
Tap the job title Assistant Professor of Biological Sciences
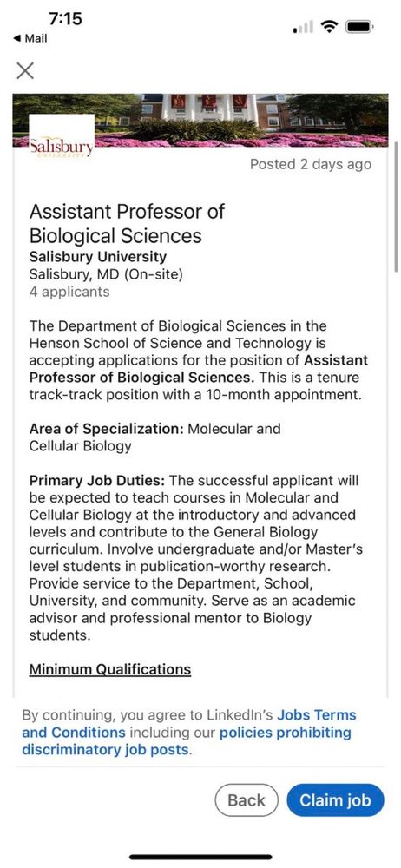click(127, 224)
